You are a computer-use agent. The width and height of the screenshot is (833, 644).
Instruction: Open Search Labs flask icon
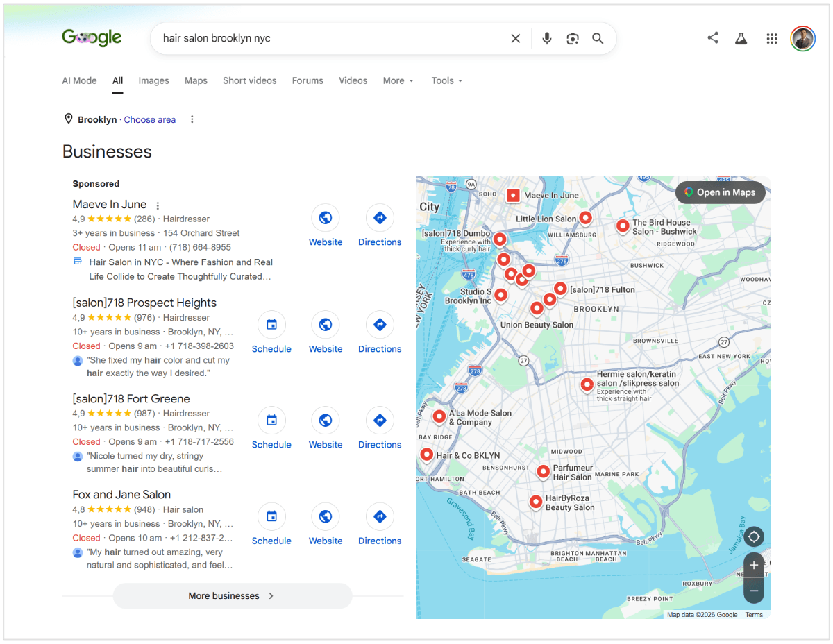(741, 38)
